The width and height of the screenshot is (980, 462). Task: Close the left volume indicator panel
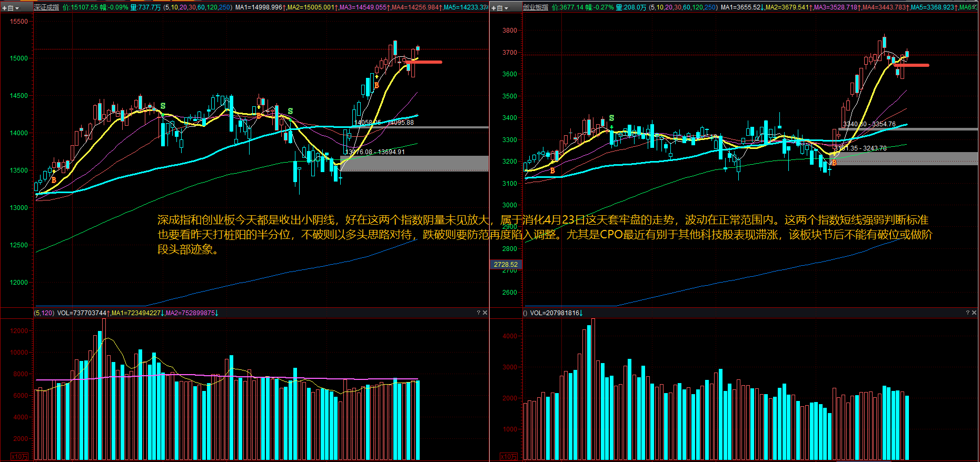click(485, 313)
